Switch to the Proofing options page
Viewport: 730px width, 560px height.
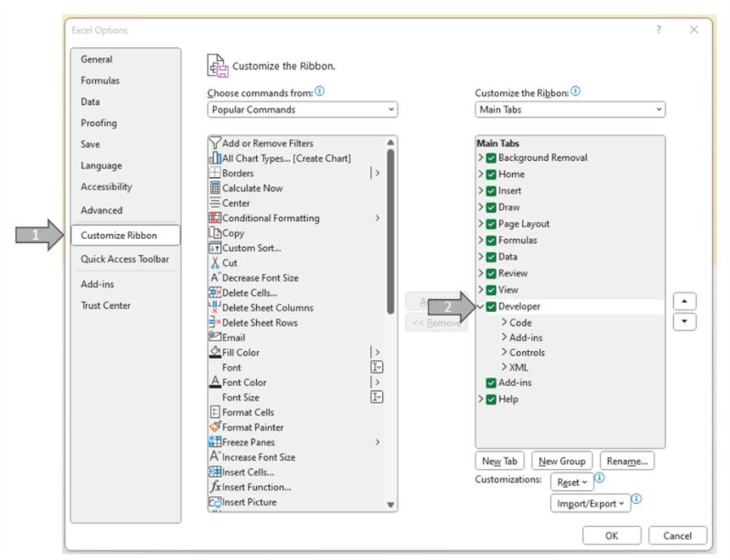(98, 123)
